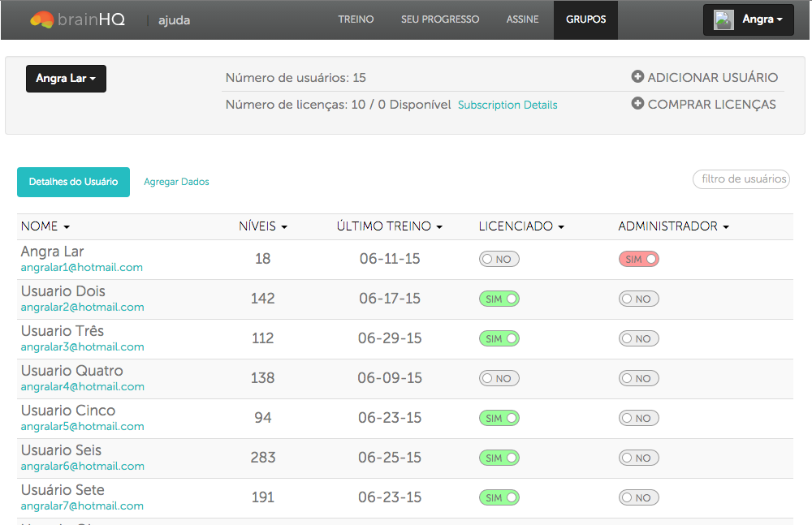Open the Subscription Details link
Viewport: 812px width, 525px height.
click(x=508, y=105)
